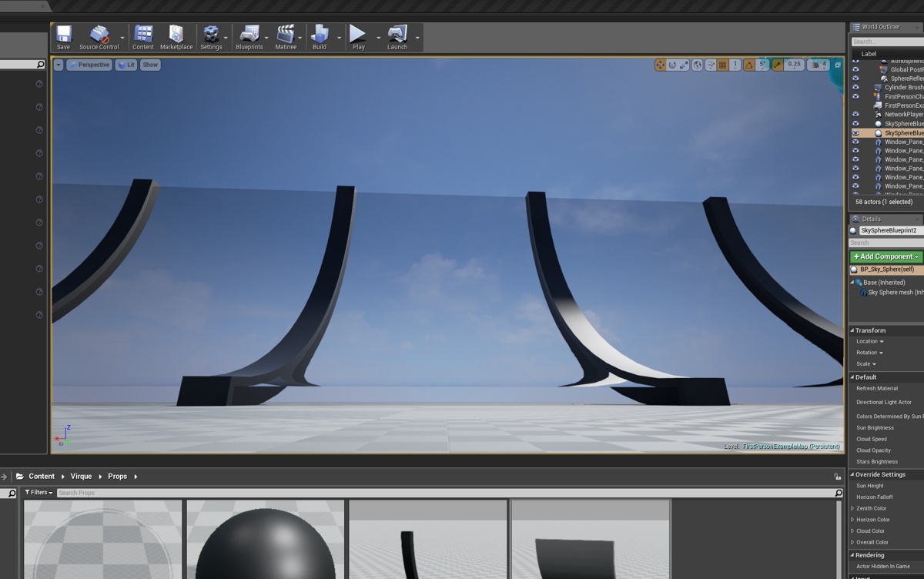924x579 pixels.
Task: Toggle visibility of the selected SkySphereBlueprint row
Action: (x=855, y=132)
